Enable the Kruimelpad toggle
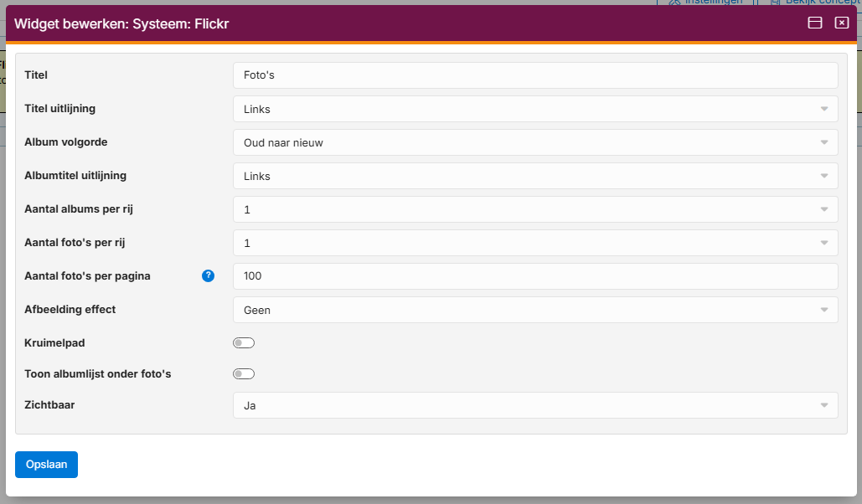 243,343
